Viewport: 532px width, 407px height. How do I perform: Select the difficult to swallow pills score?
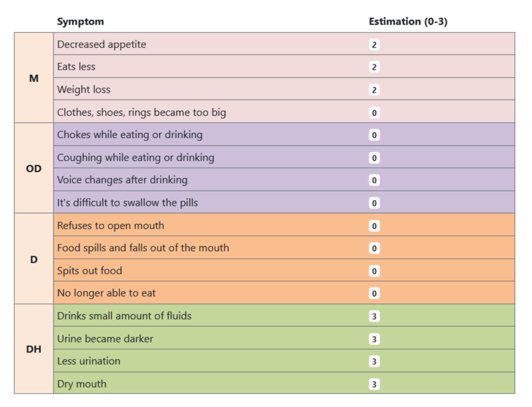tap(374, 203)
